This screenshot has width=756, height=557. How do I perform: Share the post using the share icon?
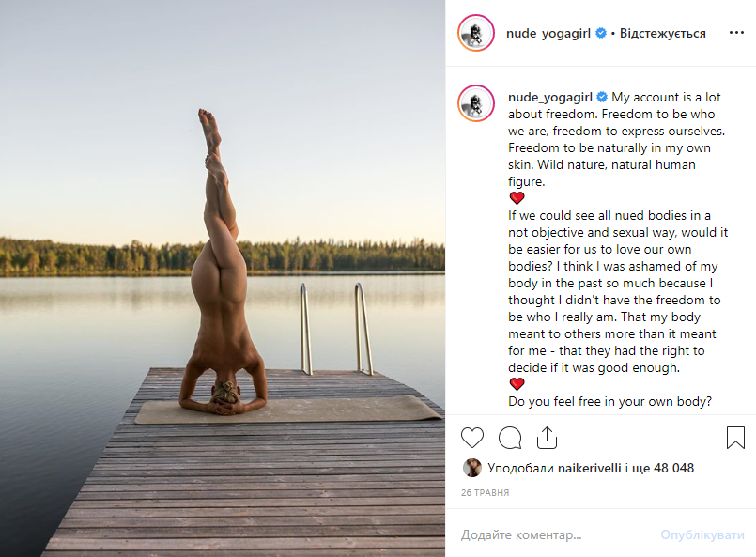tap(547, 438)
